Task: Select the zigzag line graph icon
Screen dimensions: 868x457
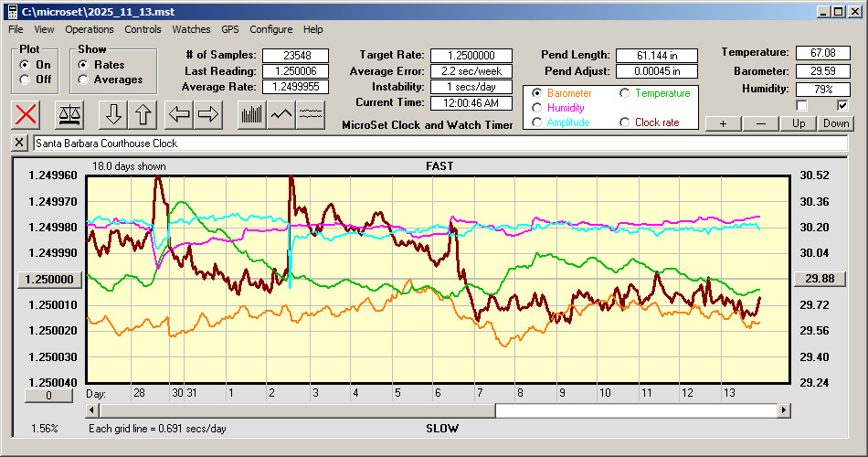Action: point(281,114)
